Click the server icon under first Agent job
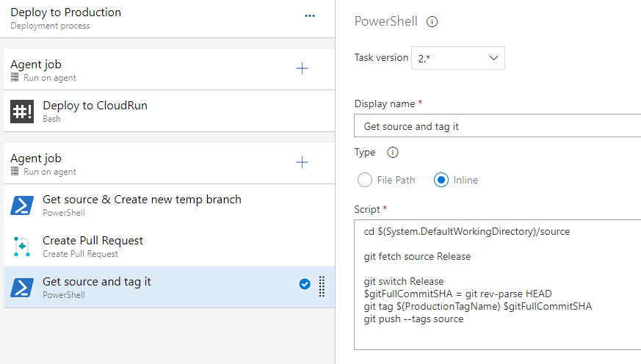641x364 pixels. (x=15, y=78)
